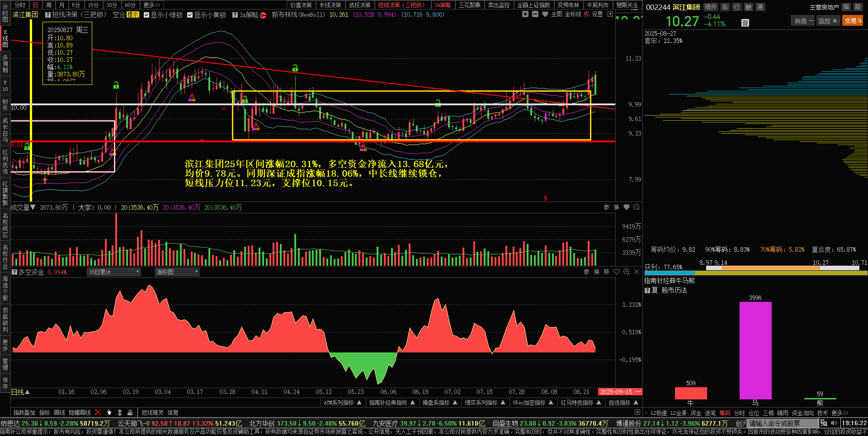Click the magnifier icon in volume panel header
Image resolution: width=868 pixels, height=436 pixels.
point(637,207)
